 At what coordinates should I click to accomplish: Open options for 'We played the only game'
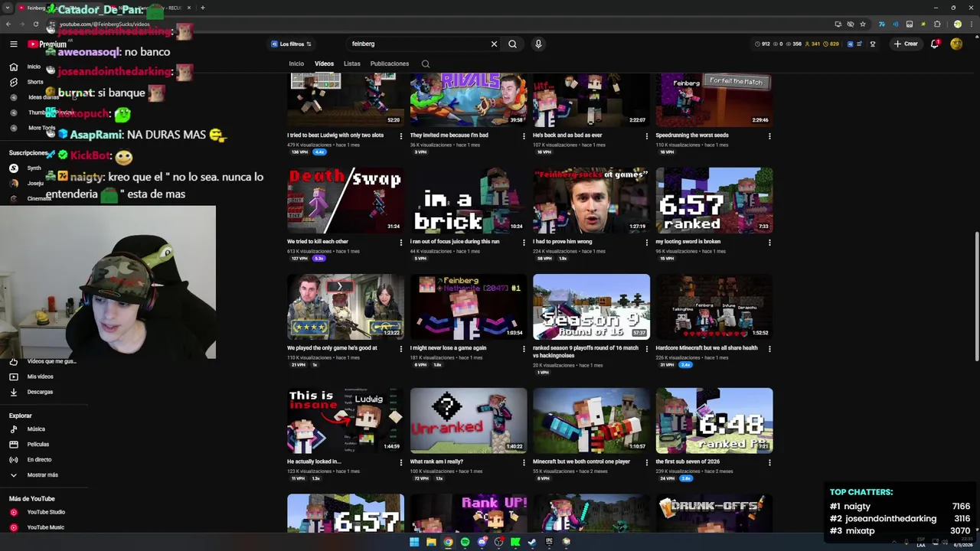pyautogui.click(x=401, y=349)
